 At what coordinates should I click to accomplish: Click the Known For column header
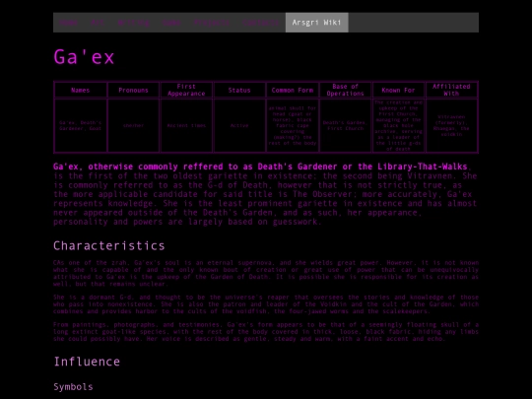click(x=398, y=90)
